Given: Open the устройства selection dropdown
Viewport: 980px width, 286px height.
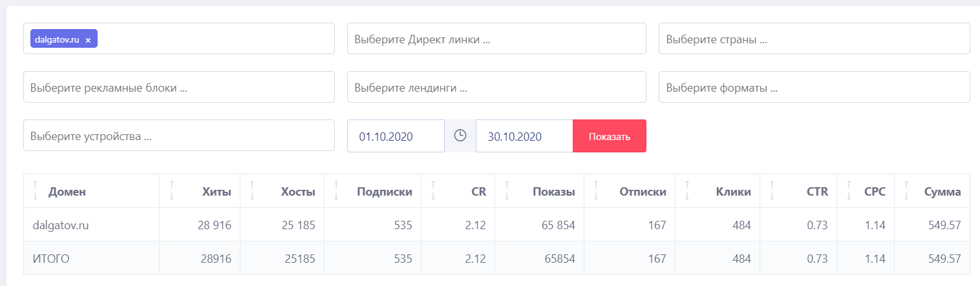Looking at the screenshot, I should [x=178, y=135].
